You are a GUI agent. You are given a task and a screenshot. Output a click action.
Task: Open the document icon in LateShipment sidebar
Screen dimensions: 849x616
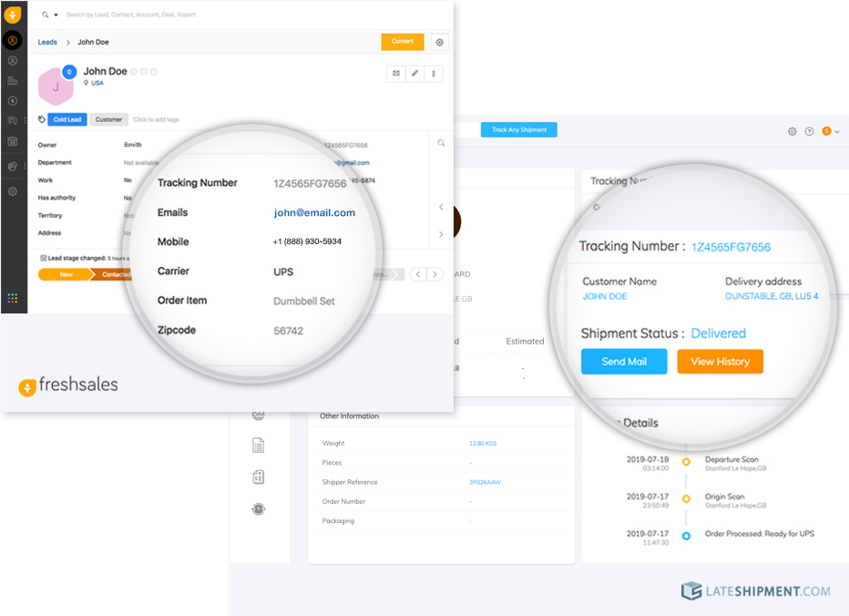click(x=259, y=446)
